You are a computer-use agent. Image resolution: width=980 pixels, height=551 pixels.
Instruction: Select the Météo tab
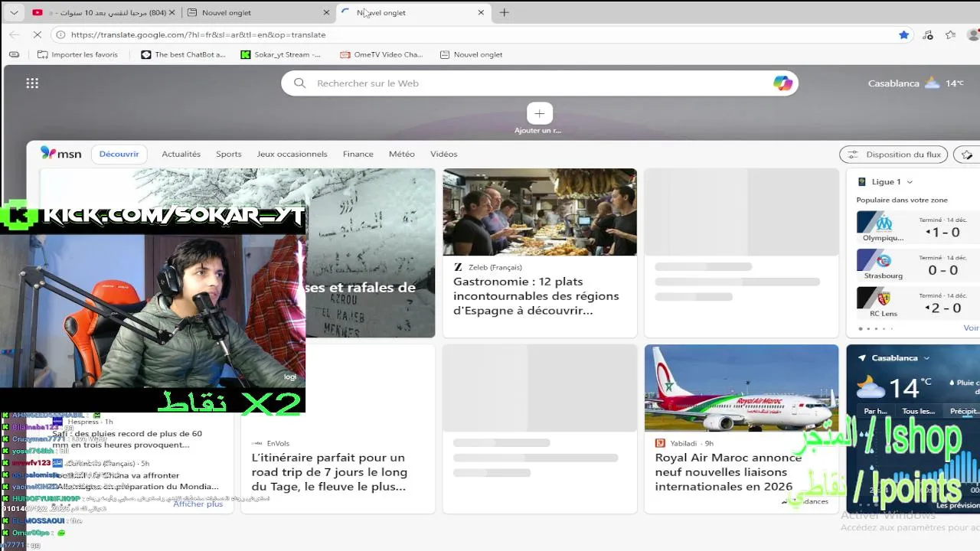(x=401, y=154)
